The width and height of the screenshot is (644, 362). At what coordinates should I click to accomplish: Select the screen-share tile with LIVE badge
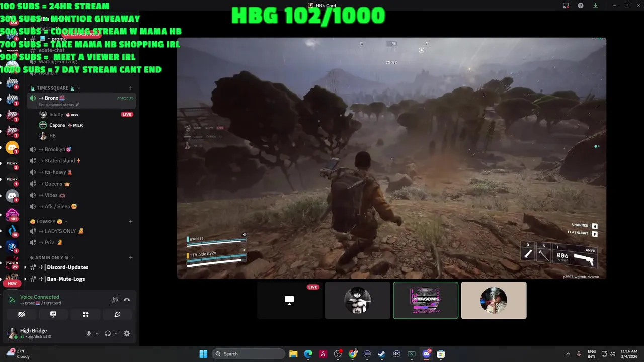pyautogui.click(x=290, y=300)
